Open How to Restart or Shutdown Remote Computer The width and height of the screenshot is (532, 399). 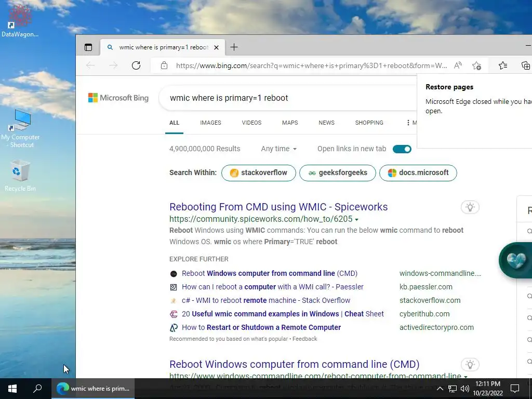pos(261,327)
